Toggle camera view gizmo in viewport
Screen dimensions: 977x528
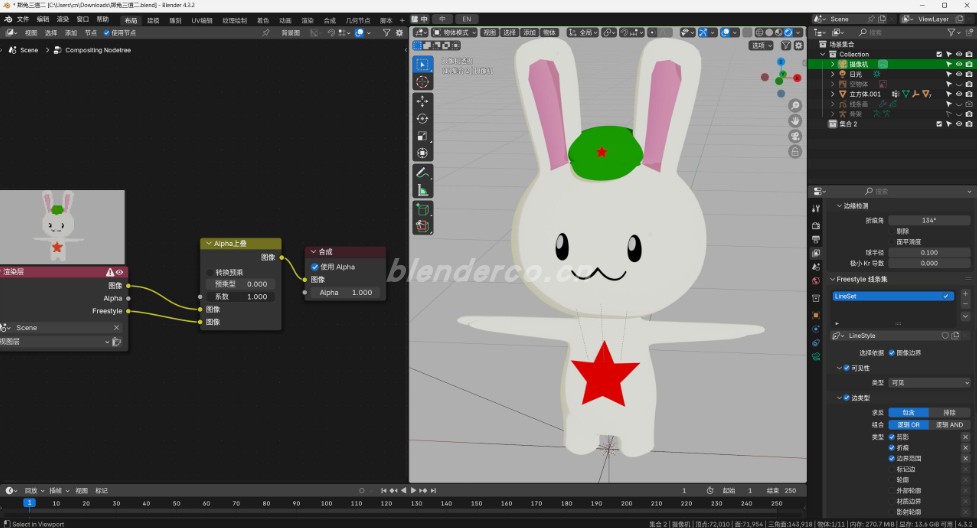point(795,136)
